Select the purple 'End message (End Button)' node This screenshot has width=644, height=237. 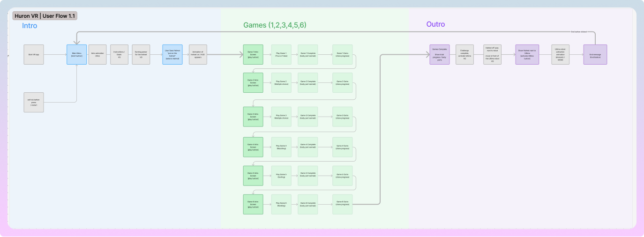point(595,54)
